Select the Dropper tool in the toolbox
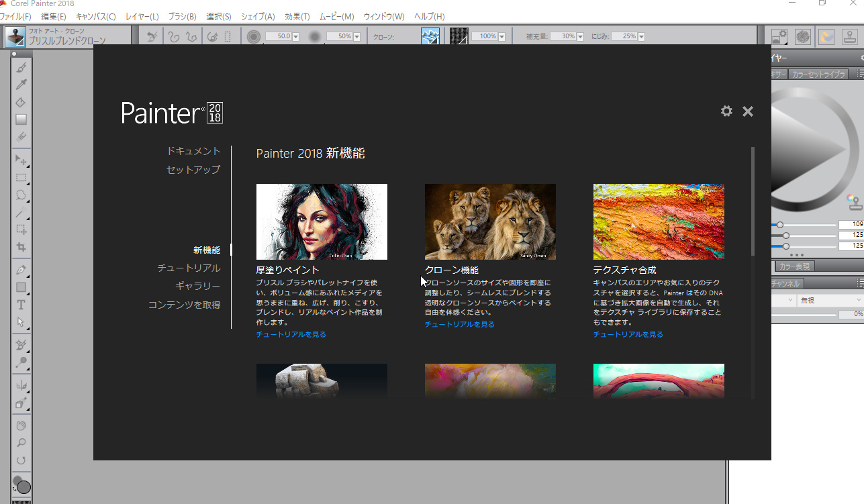Viewport: 864px width, 504px height. pos(21,85)
